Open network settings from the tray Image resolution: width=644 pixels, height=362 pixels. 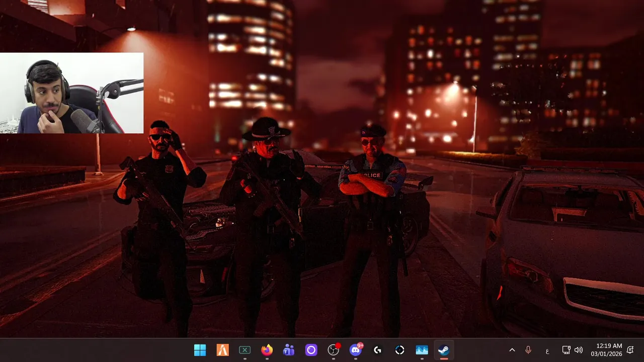point(566,350)
